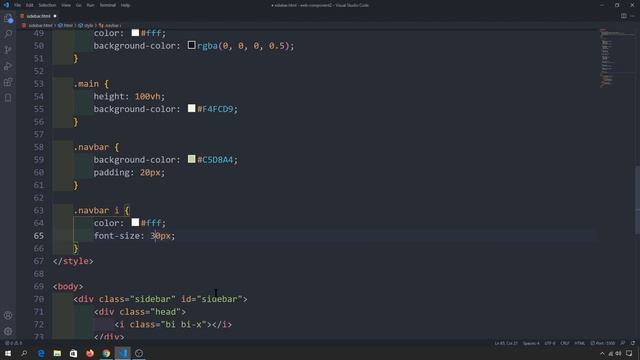This screenshot has width=640, height=360.
Task: Open Firefox from the taskbar
Action: [x=90, y=353]
